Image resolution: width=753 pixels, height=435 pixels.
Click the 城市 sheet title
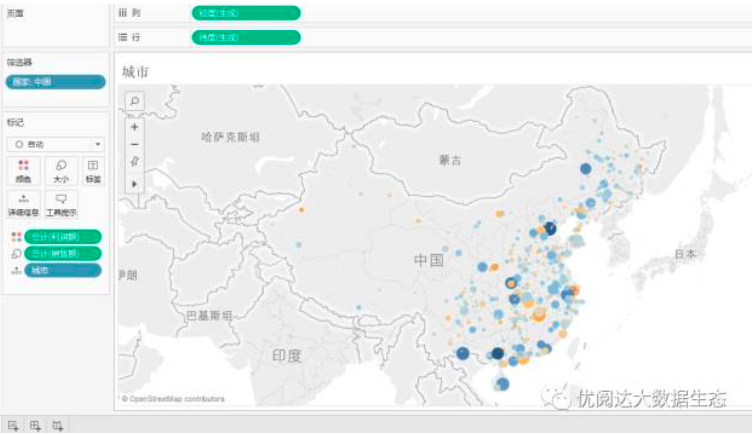(135, 72)
